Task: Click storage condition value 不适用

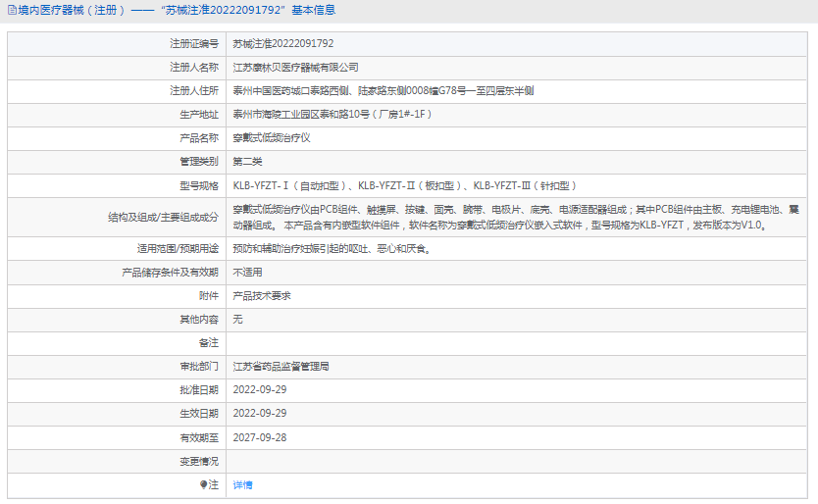Action: click(247, 273)
